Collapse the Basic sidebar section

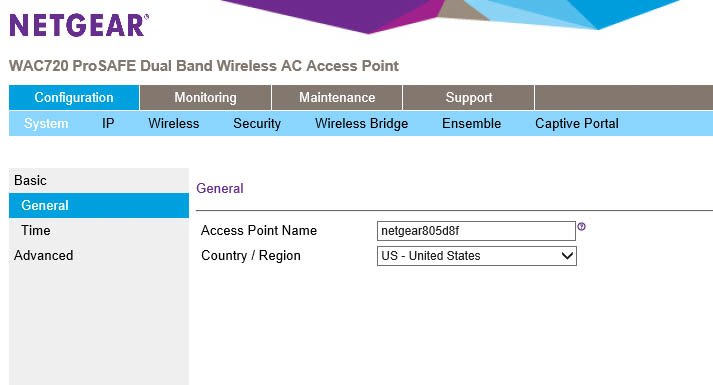[30, 180]
